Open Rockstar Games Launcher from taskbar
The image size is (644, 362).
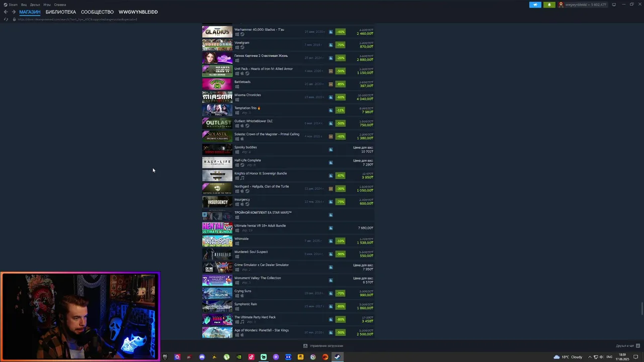click(300, 357)
